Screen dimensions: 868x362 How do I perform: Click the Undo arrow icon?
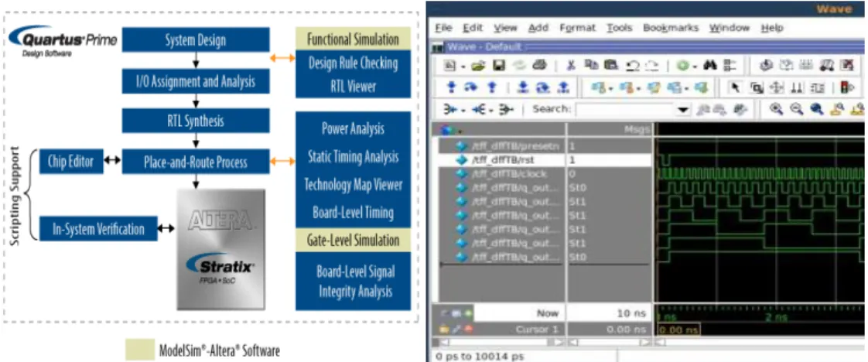[x=631, y=66]
